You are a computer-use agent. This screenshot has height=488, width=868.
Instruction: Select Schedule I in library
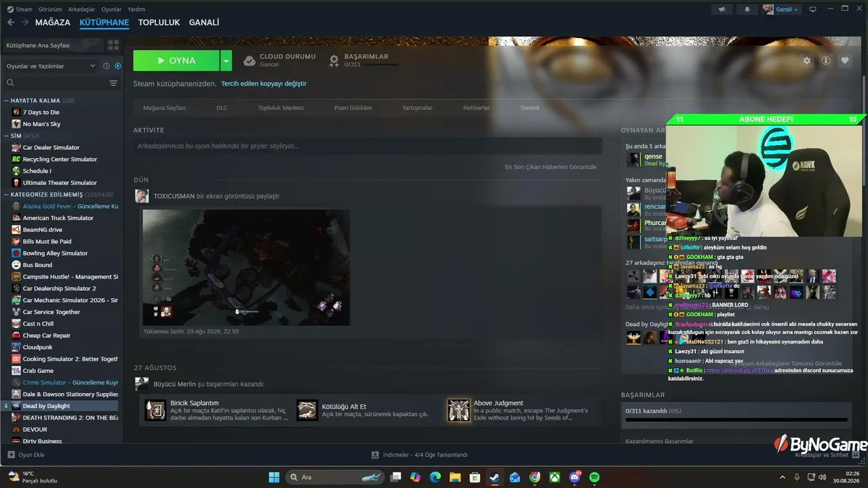click(37, 171)
